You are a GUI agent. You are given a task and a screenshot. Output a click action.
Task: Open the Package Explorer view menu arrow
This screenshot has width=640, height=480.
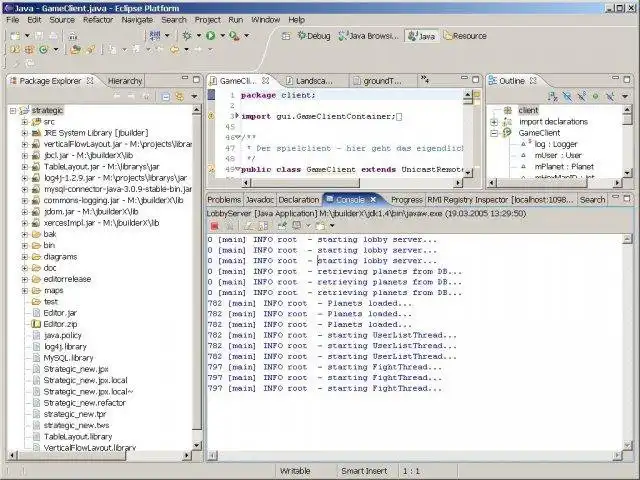[194, 96]
